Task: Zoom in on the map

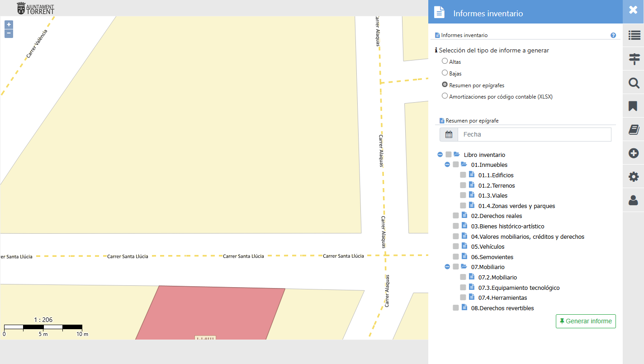Action: (x=9, y=24)
